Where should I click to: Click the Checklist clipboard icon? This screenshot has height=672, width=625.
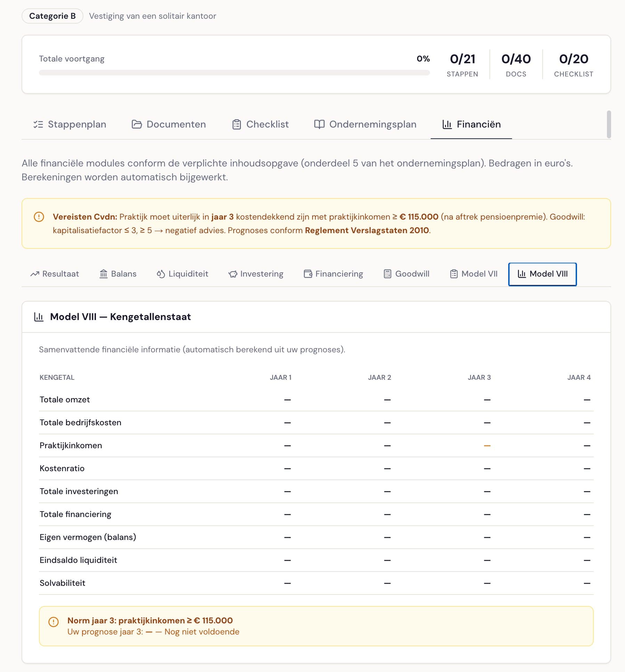[x=236, y=124]
